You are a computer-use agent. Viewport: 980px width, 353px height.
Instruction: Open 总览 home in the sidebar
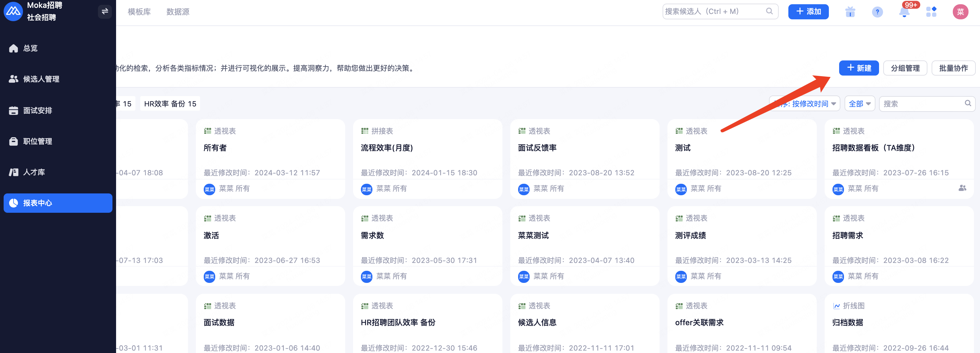[58, 48]
